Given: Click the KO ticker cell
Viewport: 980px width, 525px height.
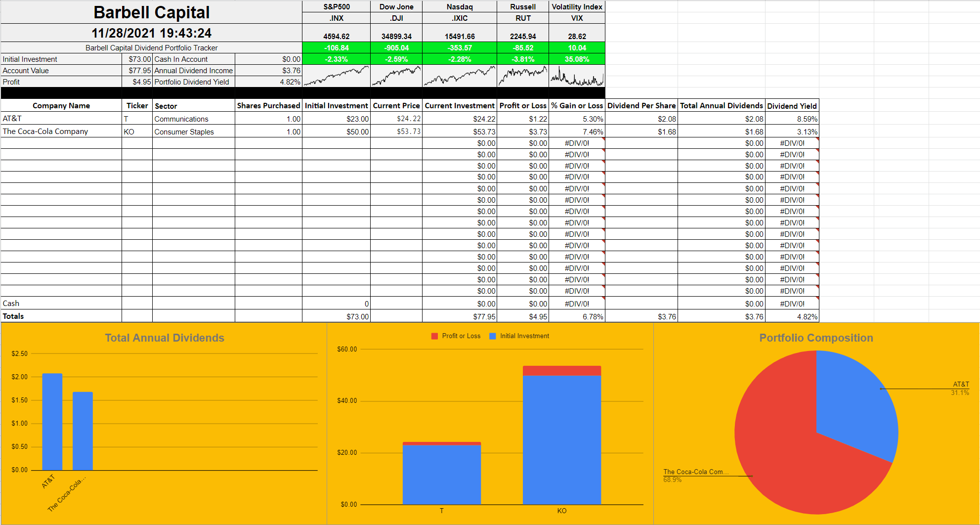Looking at the screenshot, I should 137,131.
